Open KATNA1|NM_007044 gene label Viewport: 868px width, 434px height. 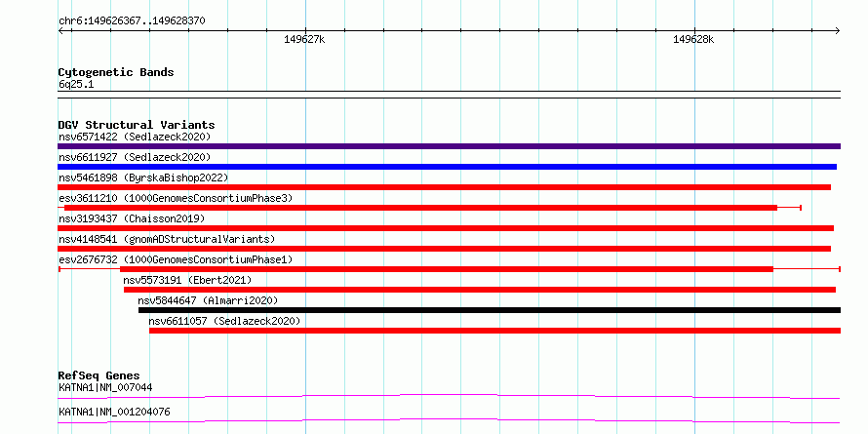click(105, 387)
